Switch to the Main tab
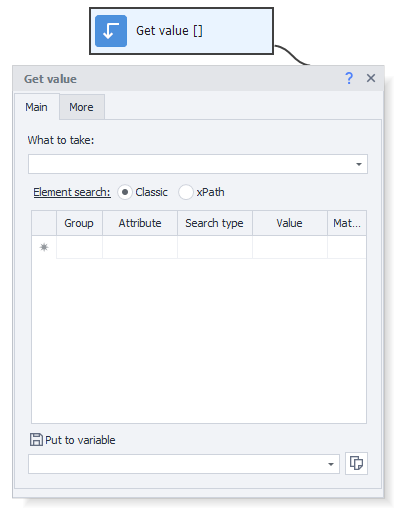 tap(36, 107)
